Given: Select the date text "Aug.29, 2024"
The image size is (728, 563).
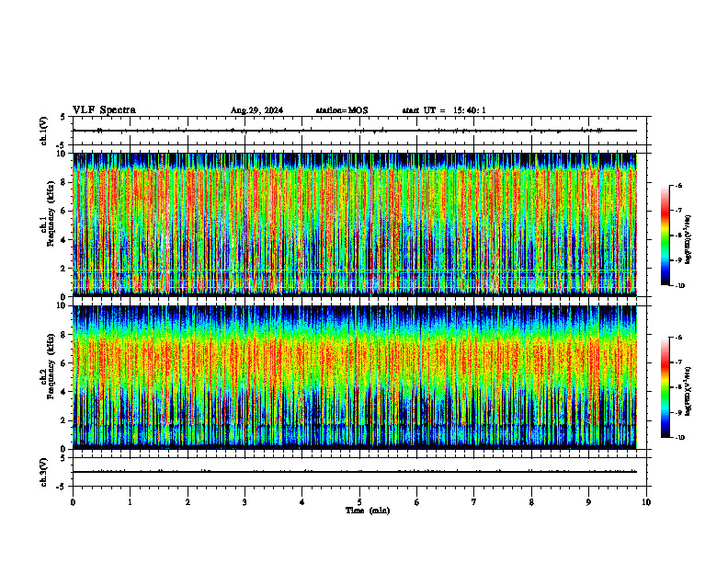Looking at the screenshot, I should click(256, 110).
